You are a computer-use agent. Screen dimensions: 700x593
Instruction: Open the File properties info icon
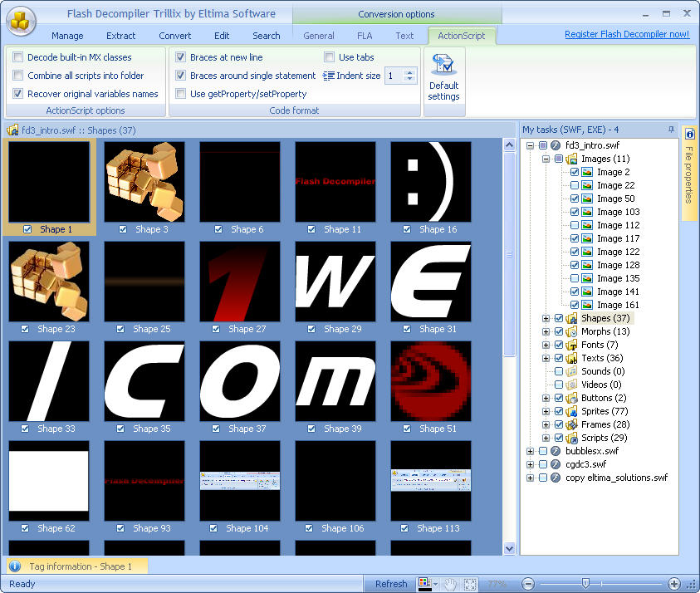[x=689, y=134]
